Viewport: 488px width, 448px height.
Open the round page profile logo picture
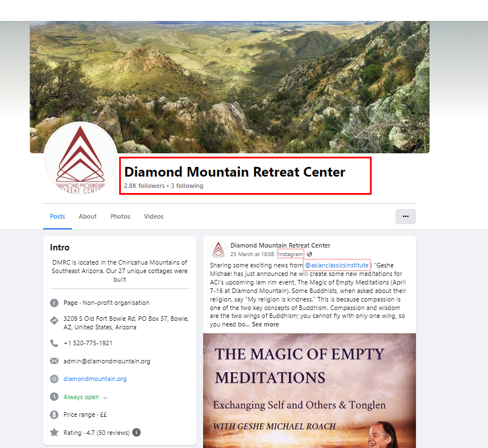click(81, 158)
